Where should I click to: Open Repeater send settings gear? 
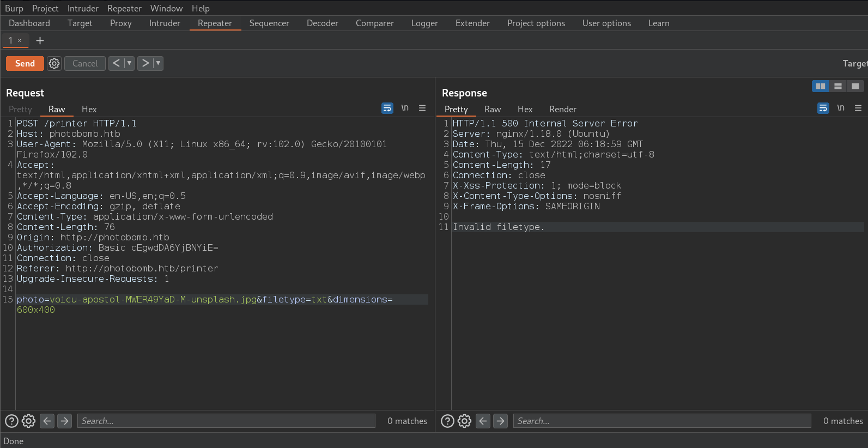pyautogui.click(x=54, y=63)
